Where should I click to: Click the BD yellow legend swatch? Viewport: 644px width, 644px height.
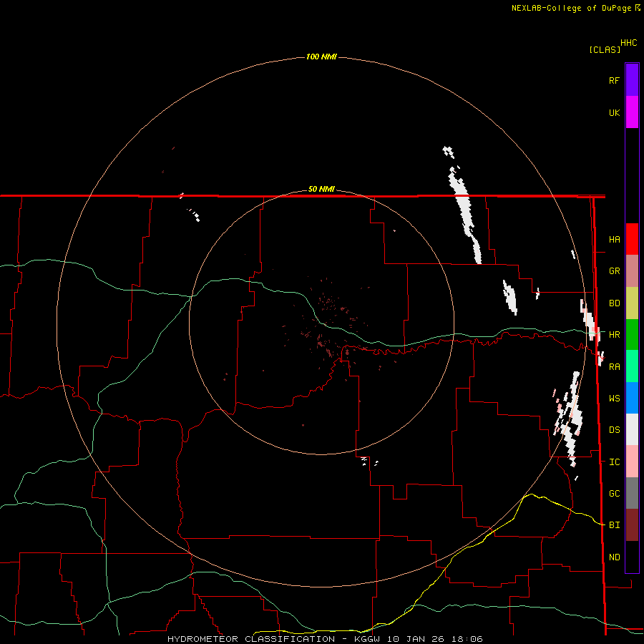632,303
